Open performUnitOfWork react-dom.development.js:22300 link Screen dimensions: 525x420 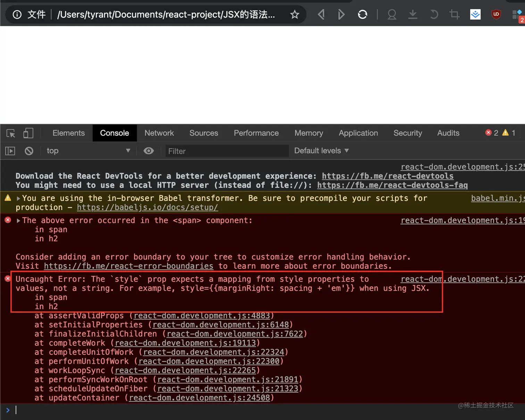209,361
